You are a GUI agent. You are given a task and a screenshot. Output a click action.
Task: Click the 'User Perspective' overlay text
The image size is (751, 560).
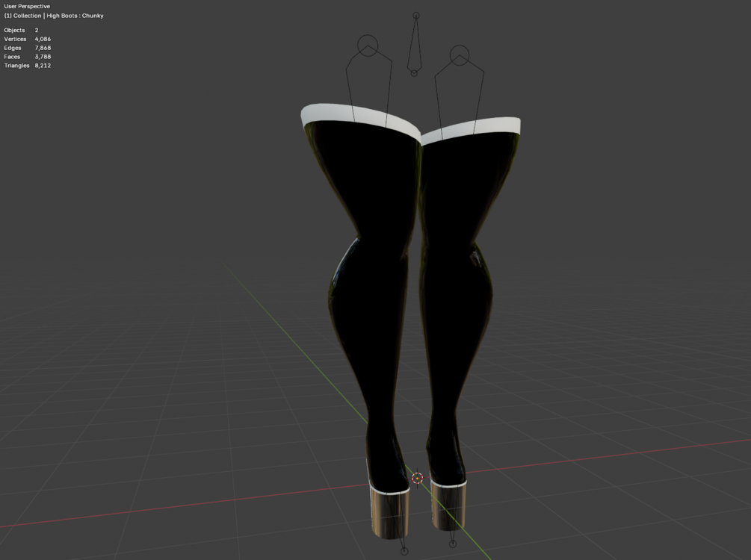click(27, 6)
